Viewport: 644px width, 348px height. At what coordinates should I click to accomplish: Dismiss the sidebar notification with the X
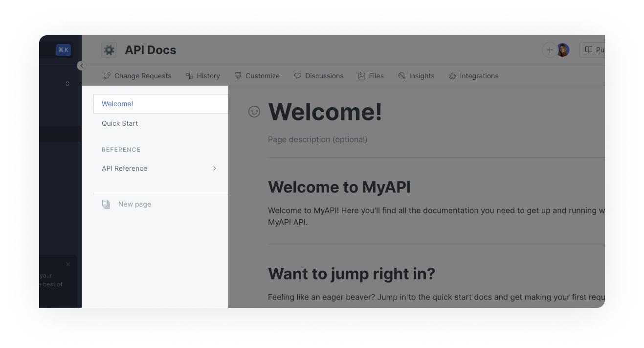coord(68,264)
